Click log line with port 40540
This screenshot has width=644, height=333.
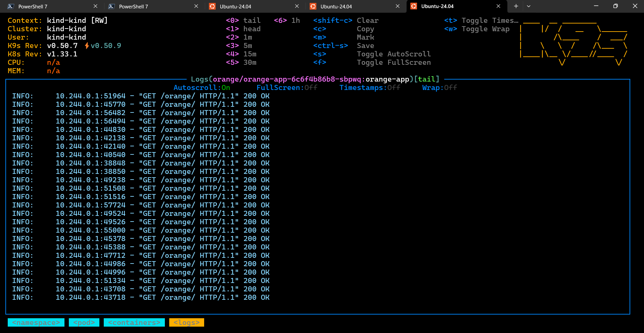pyautogui.click(x=141, y=155)
